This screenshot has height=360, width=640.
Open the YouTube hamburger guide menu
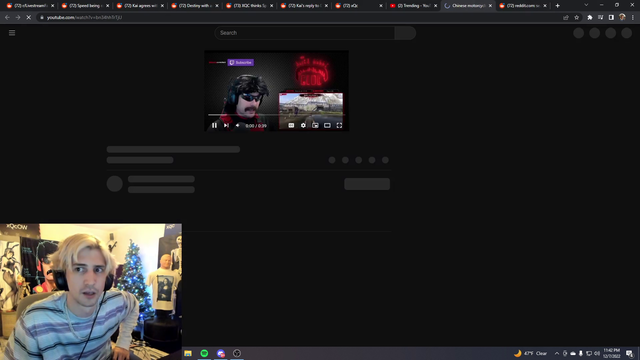(12, 33)
